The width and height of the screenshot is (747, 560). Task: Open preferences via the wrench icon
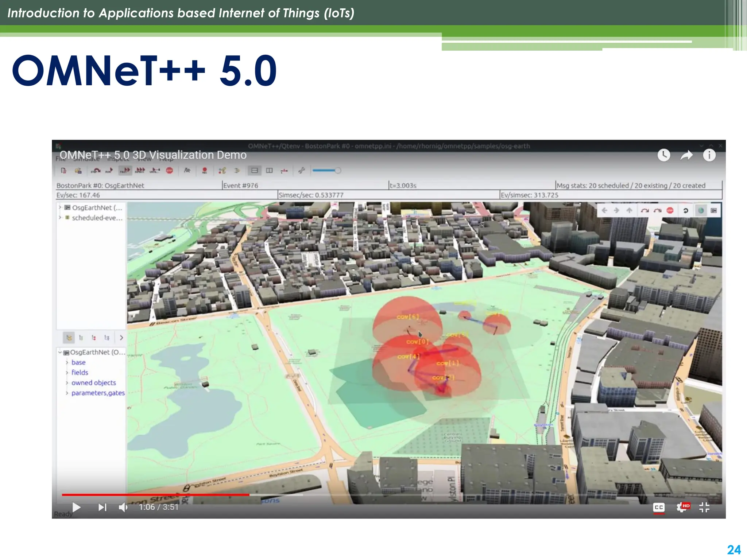coord(301,170)
